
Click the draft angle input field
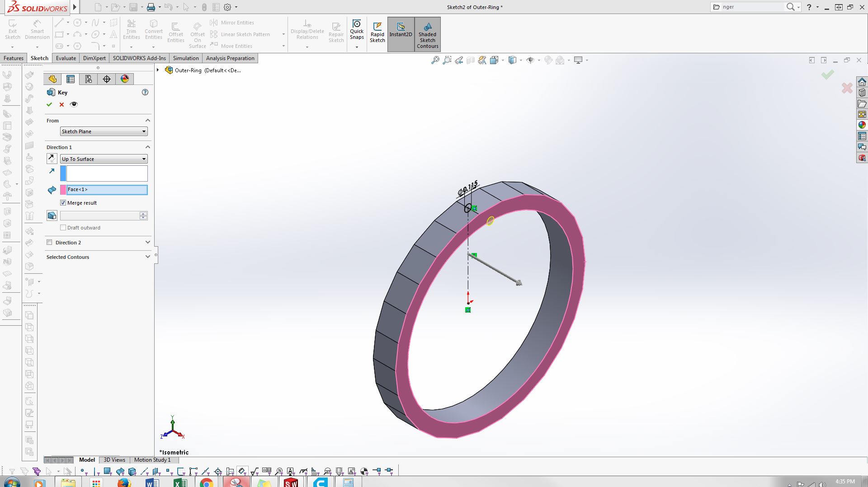[100, 216]
